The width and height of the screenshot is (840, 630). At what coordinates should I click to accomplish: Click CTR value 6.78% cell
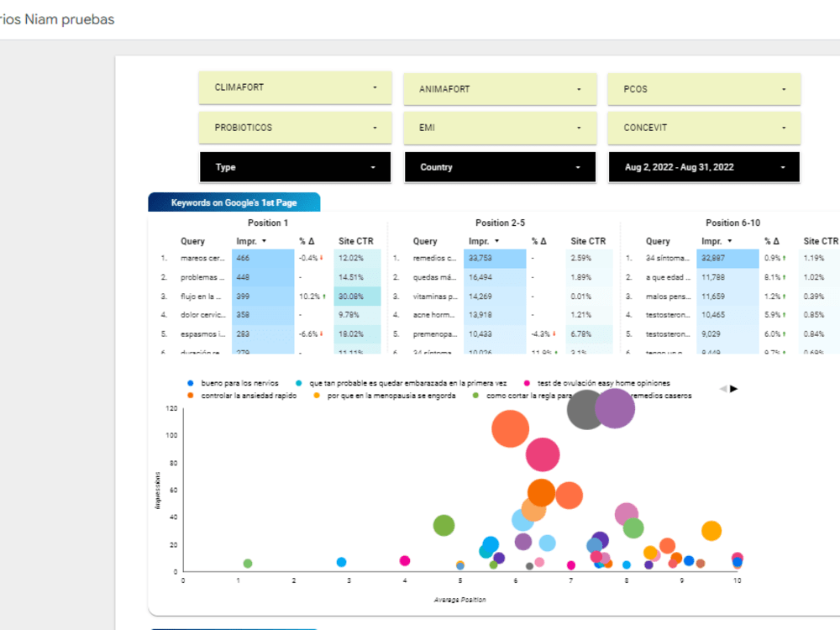coord(589,333)
